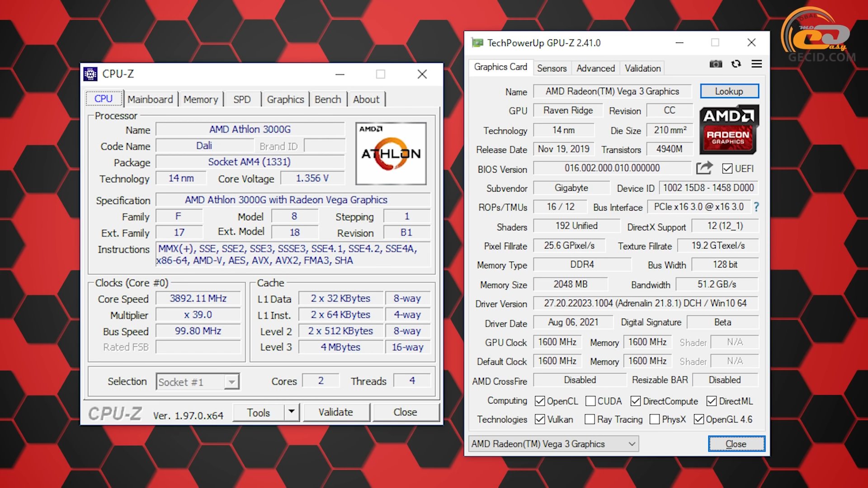This screenshot has width=868, height=488.
Task: Switch to the Memory tab
Action: click(x=201, y=99)
